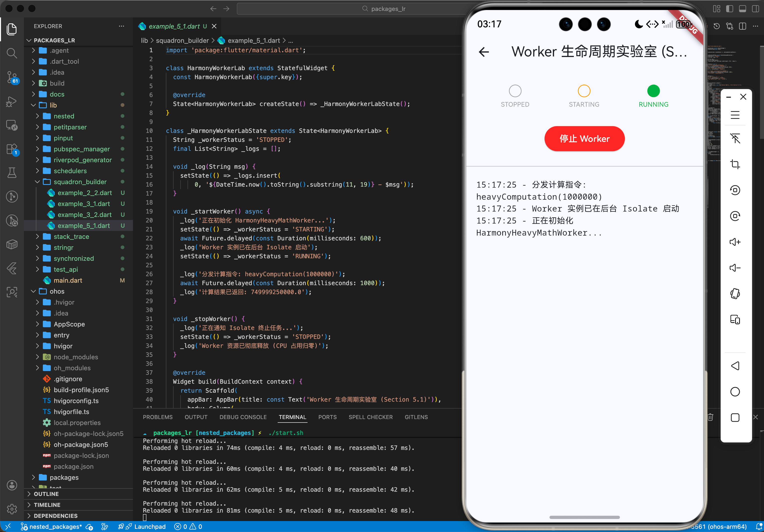The image size is (764, 532).
Task: Click the notifications bell in status bar
Action: [x=759, y=527]
